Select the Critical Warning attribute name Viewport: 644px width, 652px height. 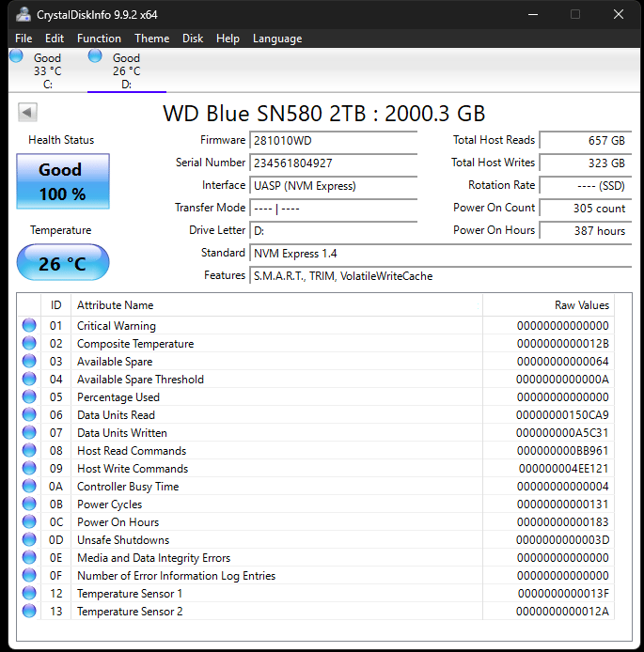pos(117,326)
